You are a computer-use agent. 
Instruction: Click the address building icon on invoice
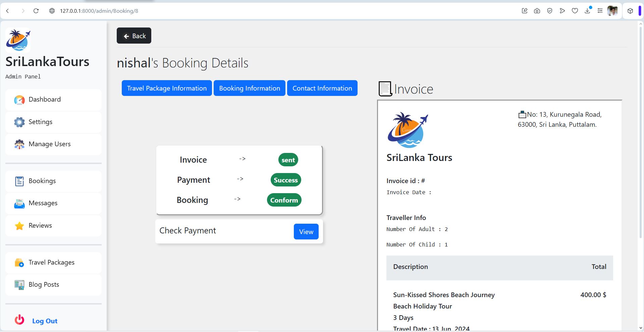point(522,115)
